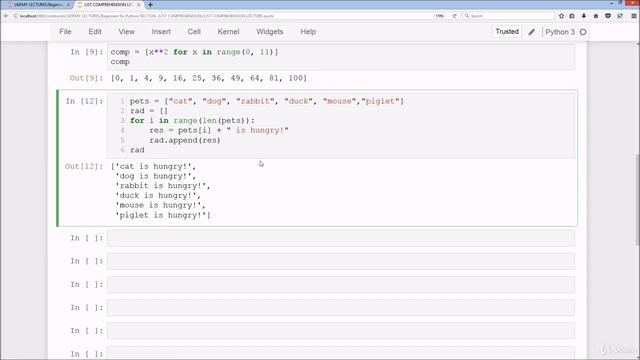Select the fifth empty code cell
Viewport: 640px width, 360px height.
tap(341, 331)
